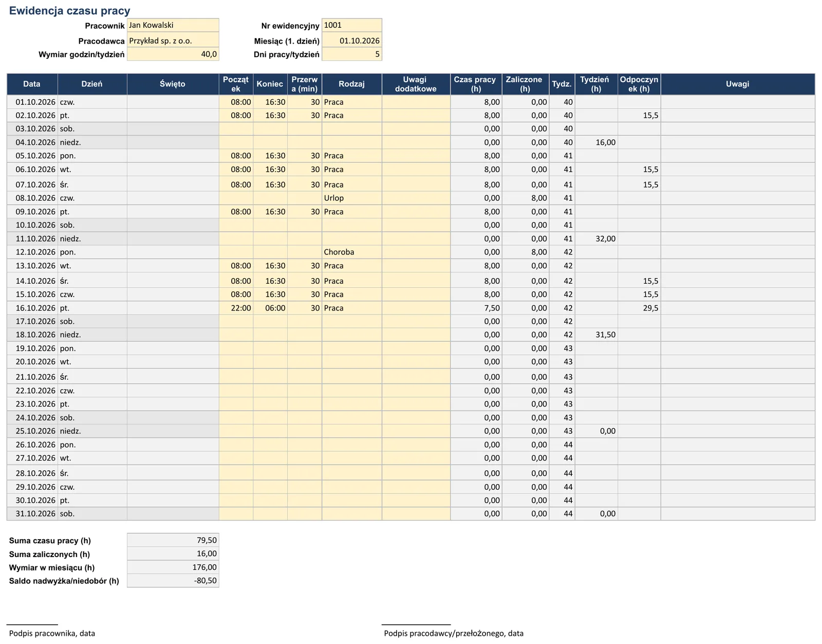Select the start time cell for 05.10.2026
Screen dimensions: 822x644
point(236,156)
